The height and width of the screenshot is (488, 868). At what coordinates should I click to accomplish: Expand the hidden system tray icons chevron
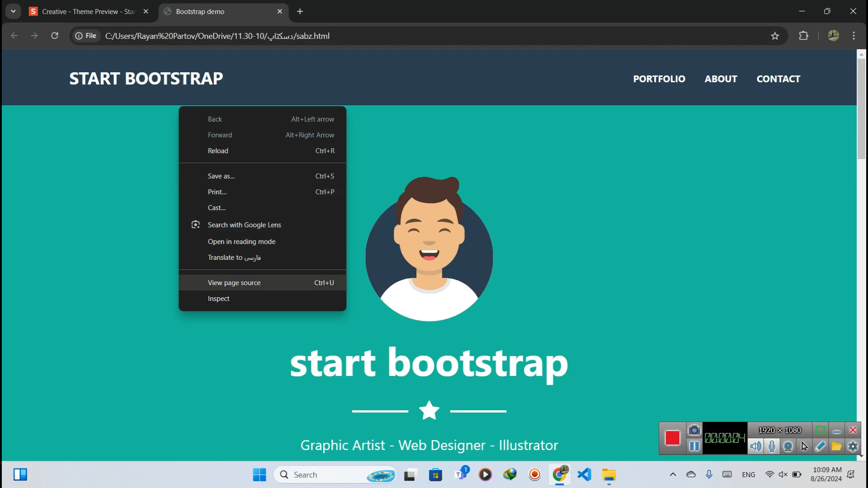pyautogui.click(x=673, y=474)
